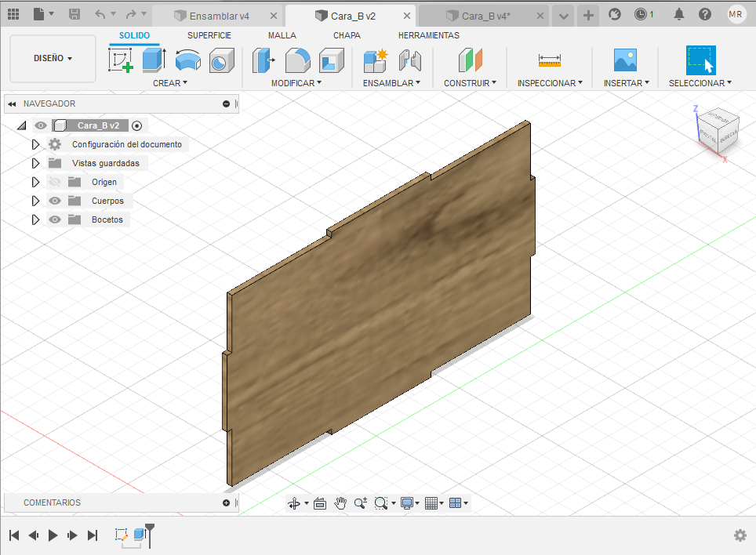Play the design timeline

[53, 535]
